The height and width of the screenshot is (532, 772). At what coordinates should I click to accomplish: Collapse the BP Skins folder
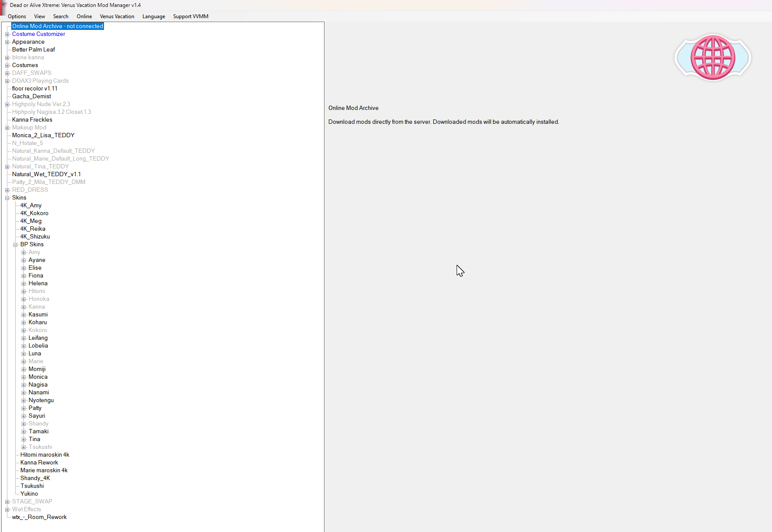coord(15,245)
